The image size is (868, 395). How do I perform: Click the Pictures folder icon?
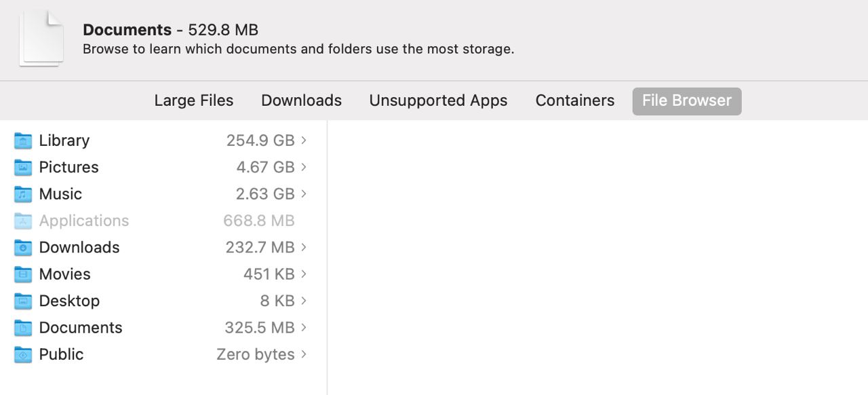23,167
